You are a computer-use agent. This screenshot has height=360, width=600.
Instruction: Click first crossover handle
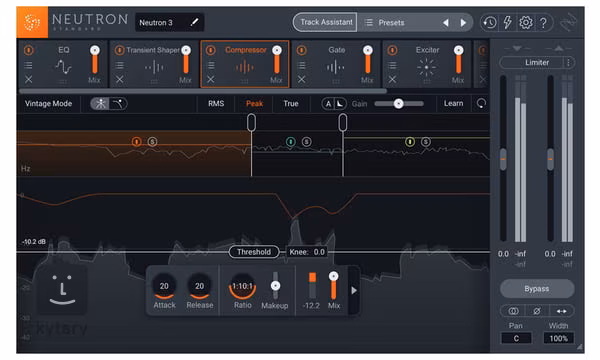[251, 123]
